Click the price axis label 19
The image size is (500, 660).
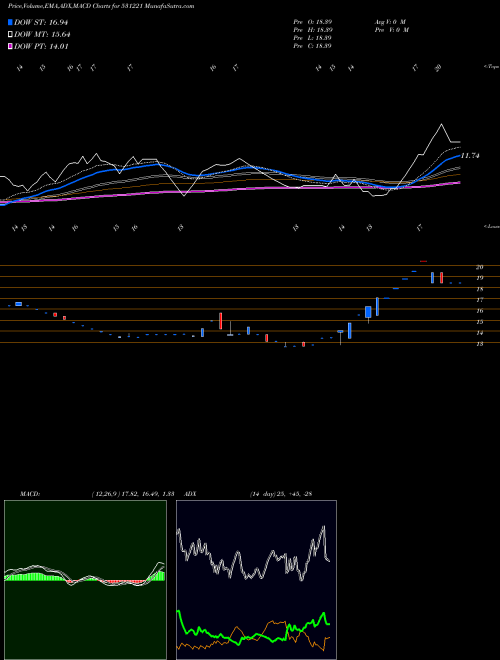[x=479, y=278]
